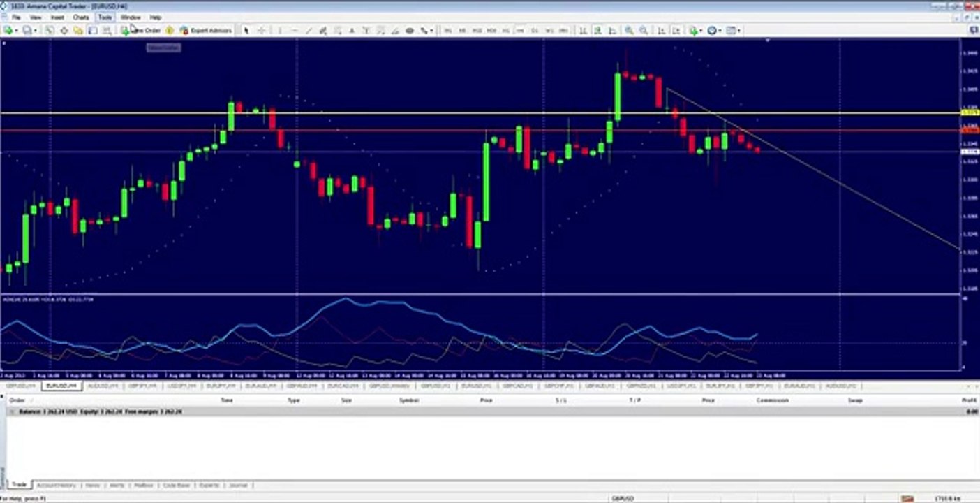Select bar chart display icon

point(582,30)
